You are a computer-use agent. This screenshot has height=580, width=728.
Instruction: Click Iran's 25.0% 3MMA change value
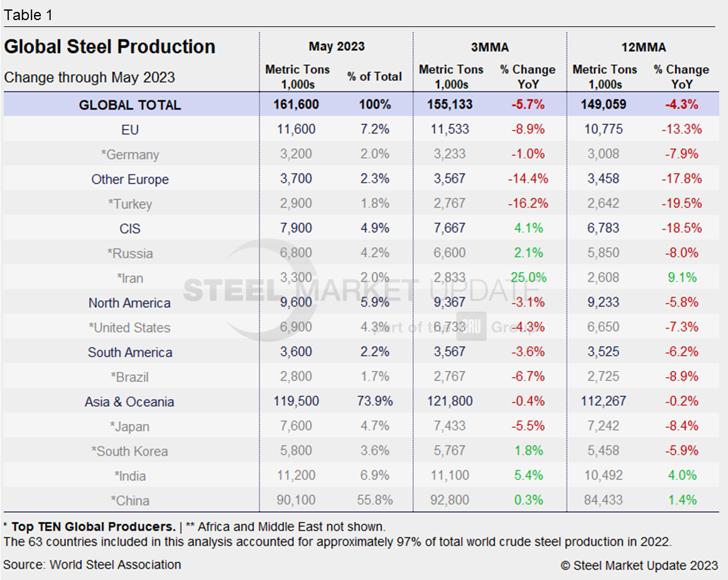click(528, 278)
